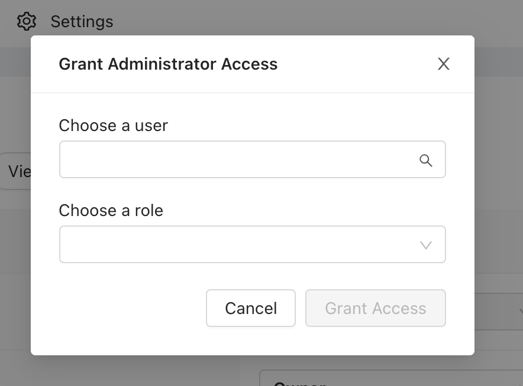Image resolution: width=523 pixels, height=386 pixels.
Task: Click the Settings gear icon
Action: point(27,21)
